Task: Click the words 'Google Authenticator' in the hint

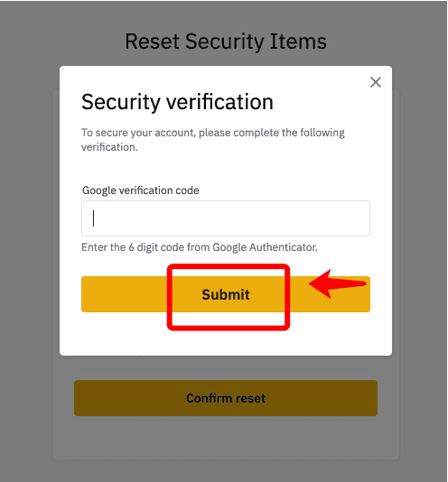Action: [x=265, y=247]
